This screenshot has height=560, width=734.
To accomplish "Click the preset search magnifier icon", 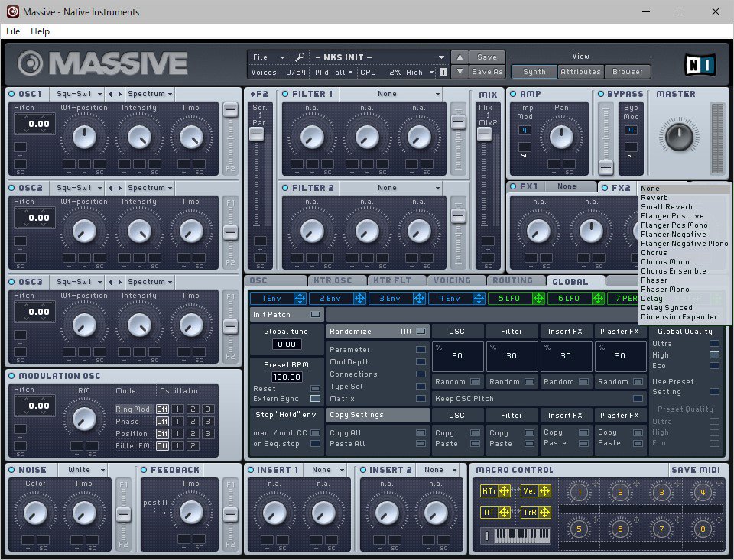I will click(x=300, y=57).
